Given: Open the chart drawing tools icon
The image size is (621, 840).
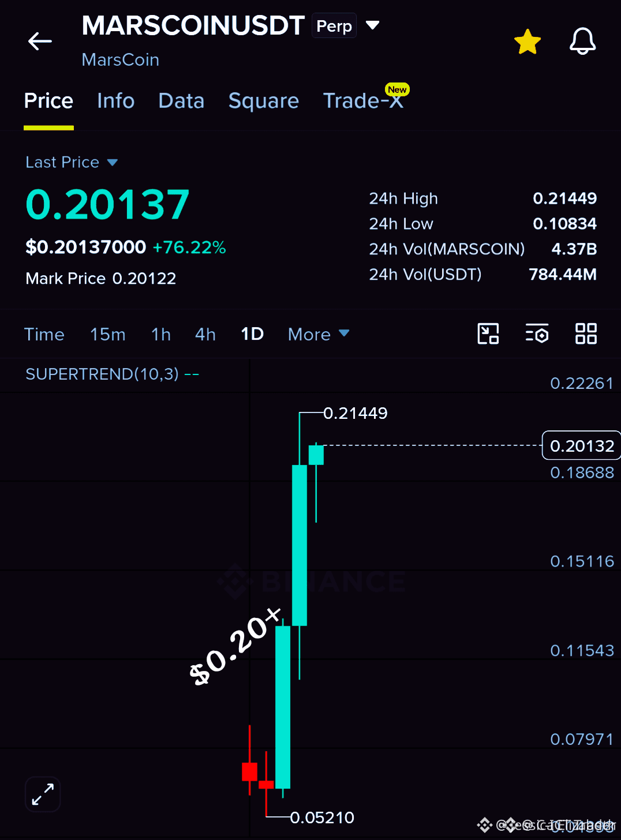Looking at the screenshot, I should pyautogui.click(x=488, y=333).
